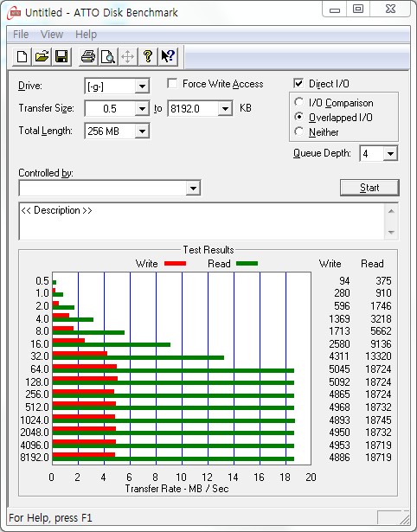Select I/O Comparison radio button
This screenshot has height=532, width=417.
[299, 102]
